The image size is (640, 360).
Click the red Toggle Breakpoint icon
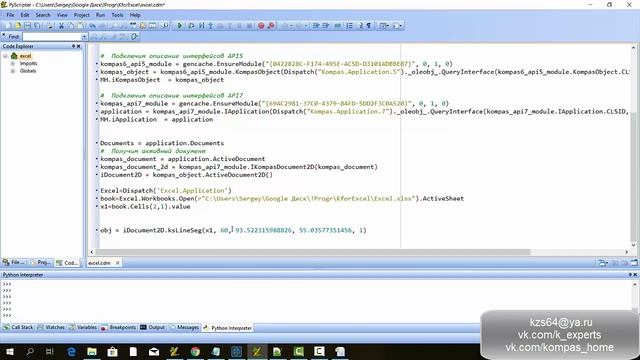pos(261,26)
